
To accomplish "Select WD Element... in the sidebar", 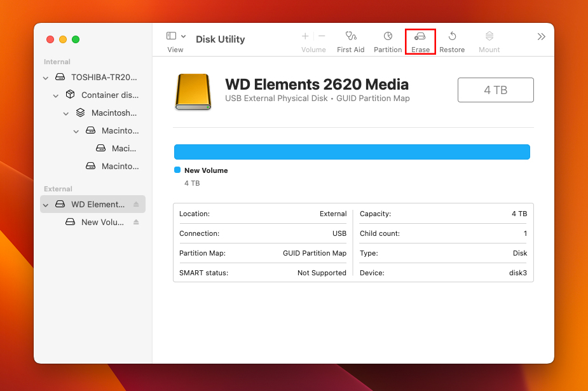I will pyautogui.click(x=93, y=204).
